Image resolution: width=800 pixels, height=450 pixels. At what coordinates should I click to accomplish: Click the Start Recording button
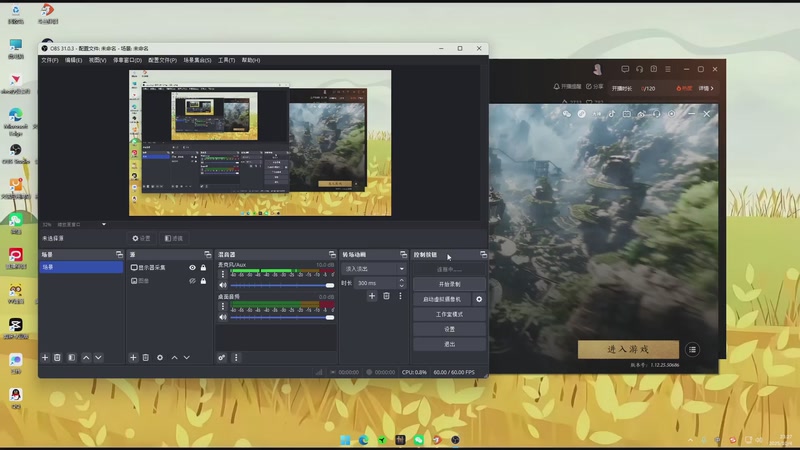[449, 284]
